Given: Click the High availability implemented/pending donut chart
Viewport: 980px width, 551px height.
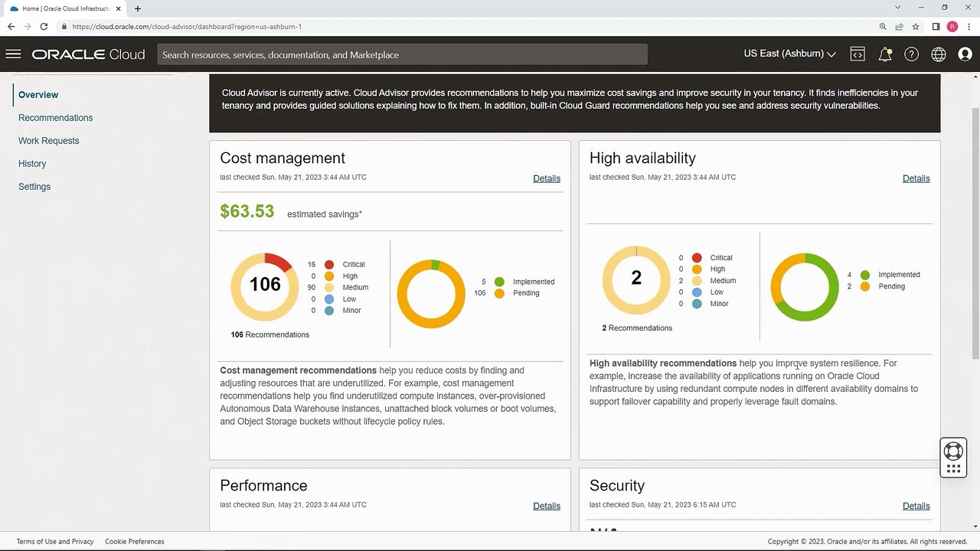Looking at the screenshot, I should point(805,287).
